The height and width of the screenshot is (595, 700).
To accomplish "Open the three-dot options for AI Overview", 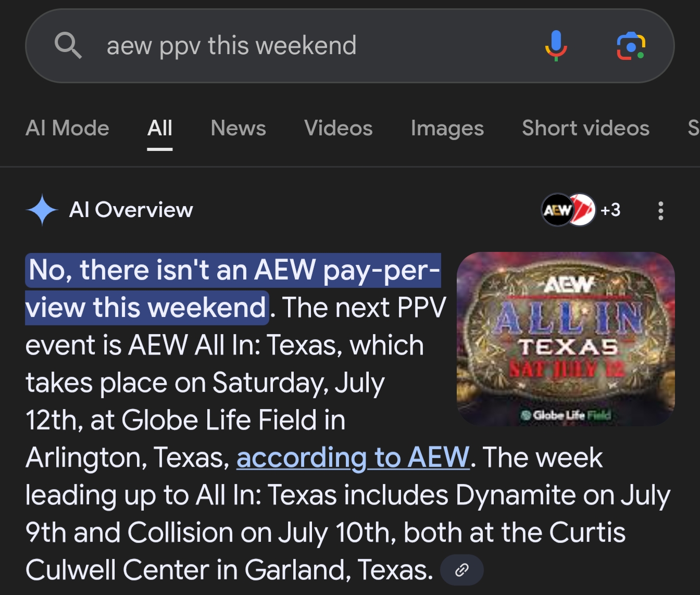I will 660,210.
